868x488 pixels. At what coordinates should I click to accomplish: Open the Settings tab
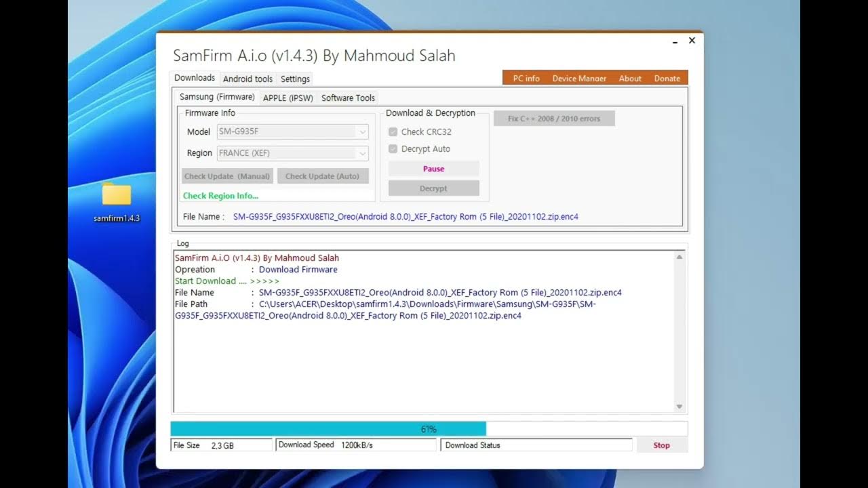295,79
